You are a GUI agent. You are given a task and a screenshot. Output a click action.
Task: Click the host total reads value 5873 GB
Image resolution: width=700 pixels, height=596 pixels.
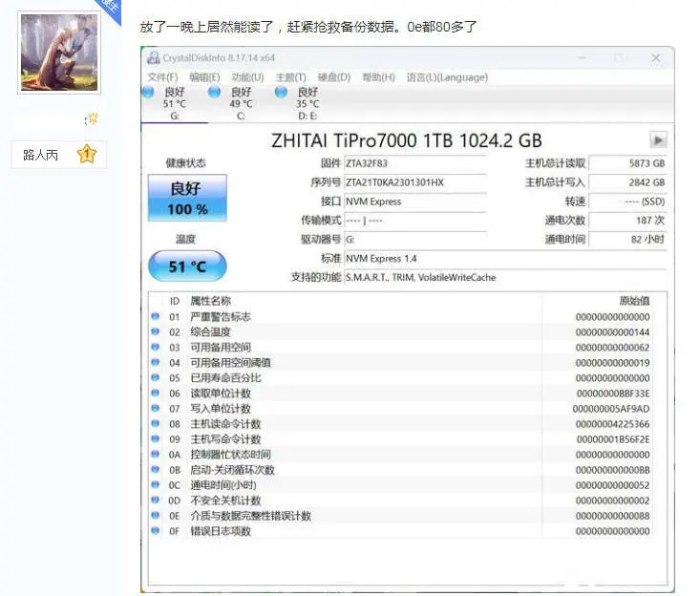627,163
